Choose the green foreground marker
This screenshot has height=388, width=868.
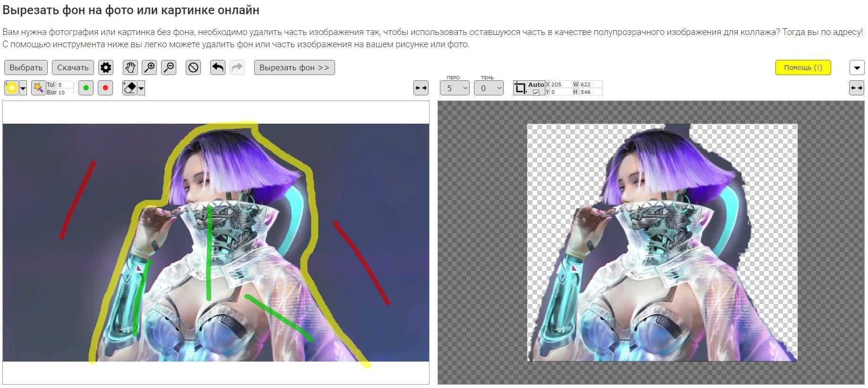[86, 88]
